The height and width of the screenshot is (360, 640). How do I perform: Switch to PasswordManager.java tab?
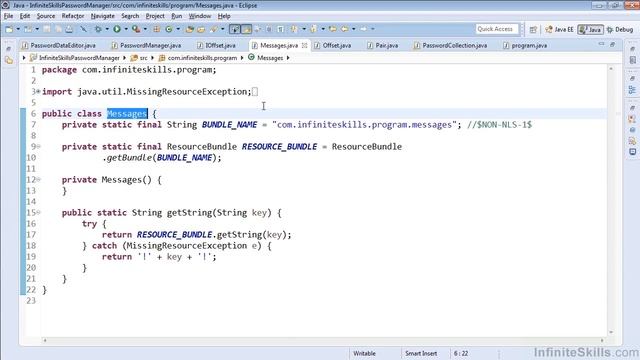(x=147, y=45)
